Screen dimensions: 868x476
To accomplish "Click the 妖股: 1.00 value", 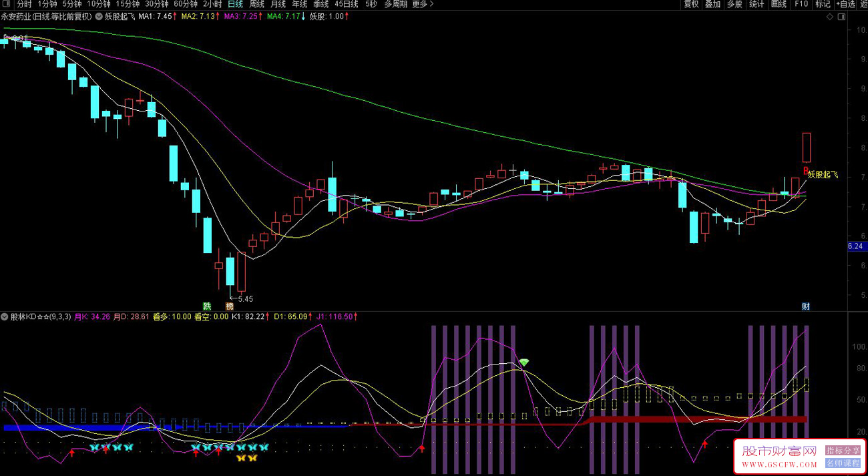I will (327, 16).
